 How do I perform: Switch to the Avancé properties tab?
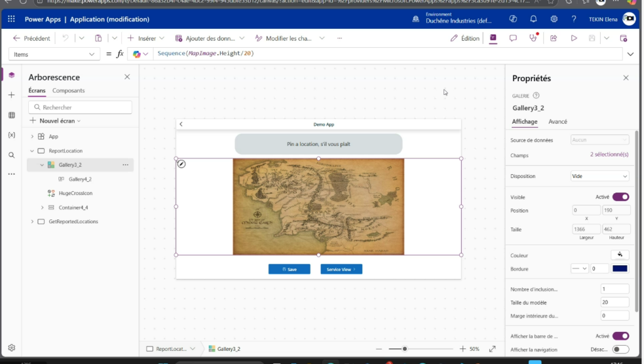pos(558,121)
